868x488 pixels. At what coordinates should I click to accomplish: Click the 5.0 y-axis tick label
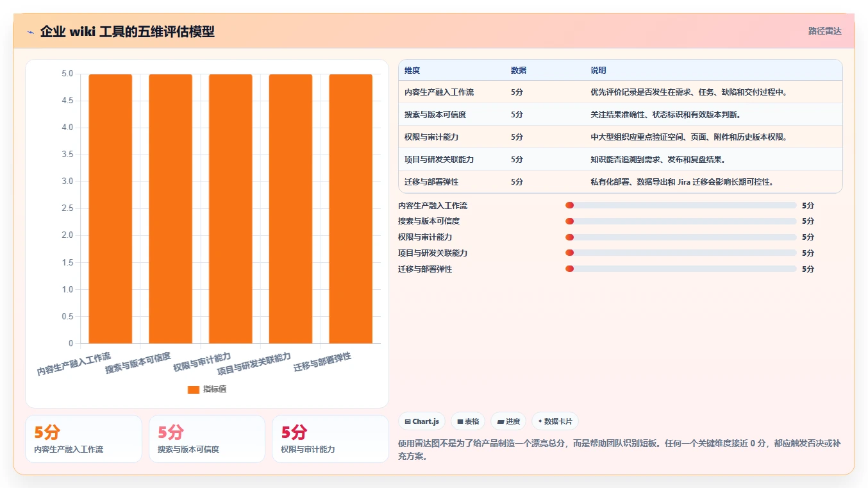point(67,74)
